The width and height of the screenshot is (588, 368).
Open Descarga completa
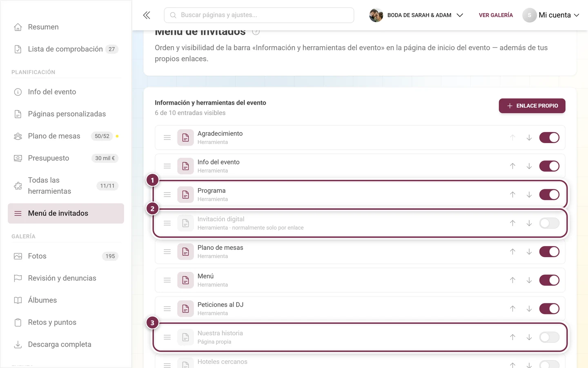[66, 345]
